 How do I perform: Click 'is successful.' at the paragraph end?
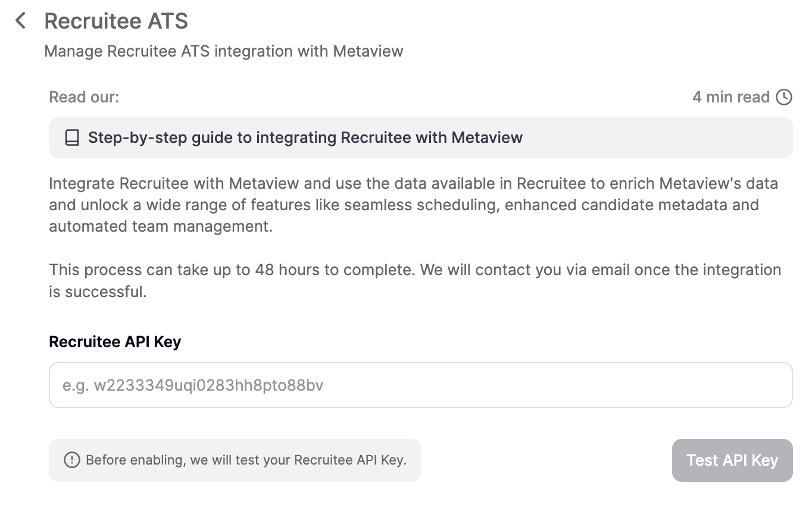[x=98, y=292]
